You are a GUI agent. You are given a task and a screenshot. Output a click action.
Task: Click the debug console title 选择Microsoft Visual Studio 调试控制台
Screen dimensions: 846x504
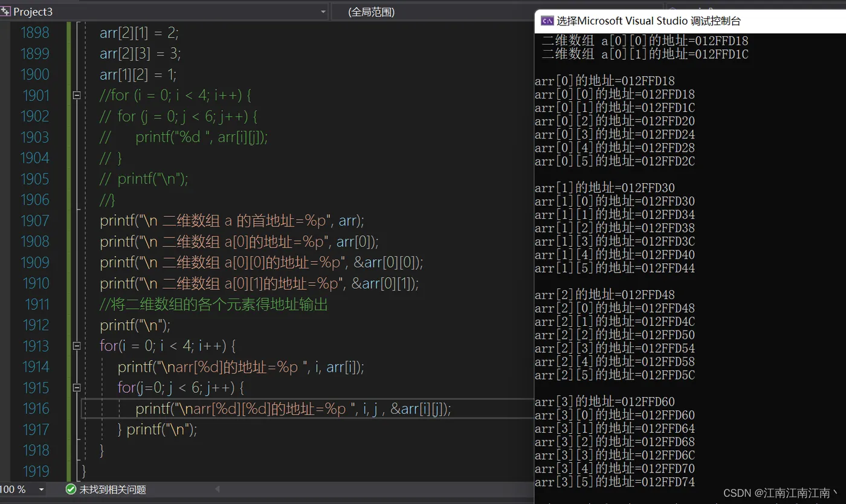pyautogui.click(x=648, y=21)
